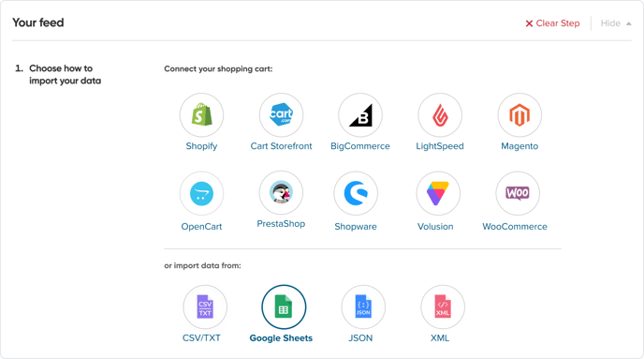Select the Shopify shopping cart icon
This screenshot has height=359, width=644.
[201, 114]
